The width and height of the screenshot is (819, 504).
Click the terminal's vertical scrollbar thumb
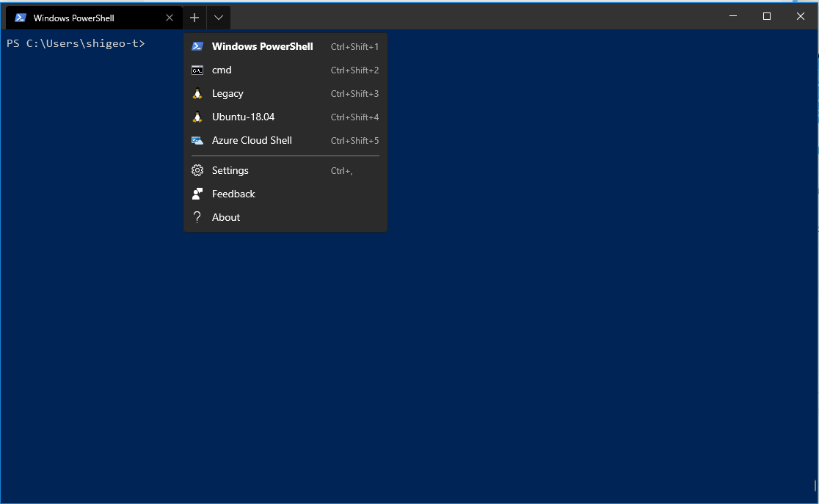(x=815, y=486)
